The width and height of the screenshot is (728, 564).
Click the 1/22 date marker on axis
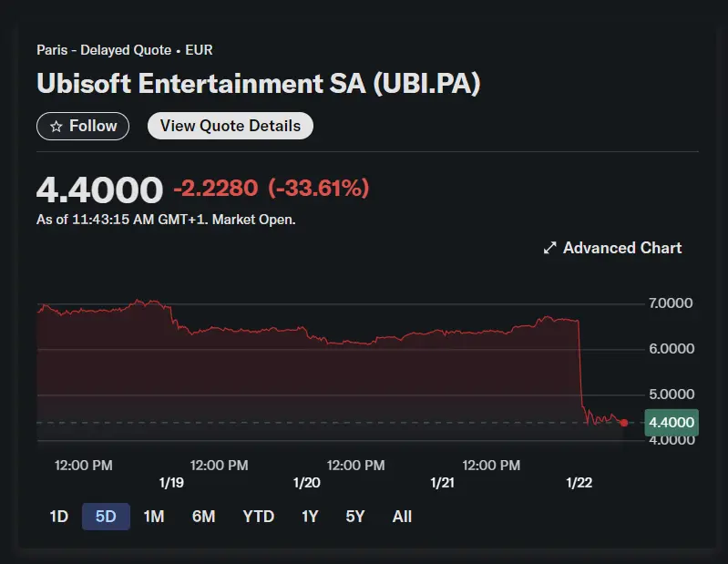pyautogui.click(x=579, y=483)
